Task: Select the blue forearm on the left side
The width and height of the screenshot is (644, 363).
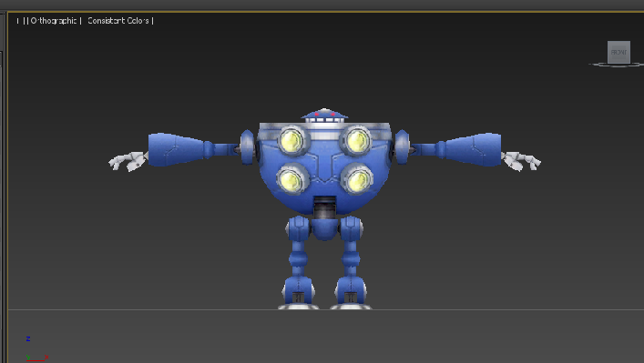Action: click(x=177, y=149)
